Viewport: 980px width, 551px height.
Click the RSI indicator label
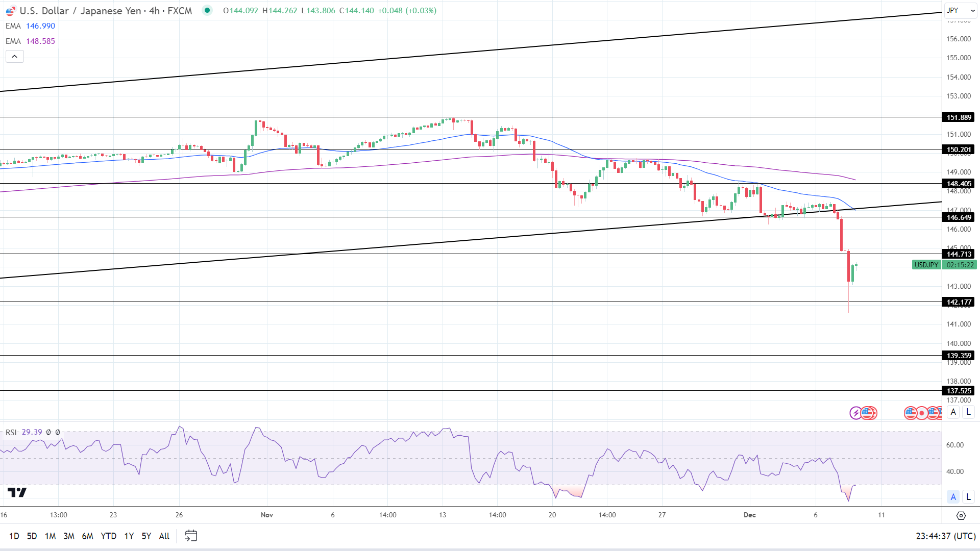(11, 432)
